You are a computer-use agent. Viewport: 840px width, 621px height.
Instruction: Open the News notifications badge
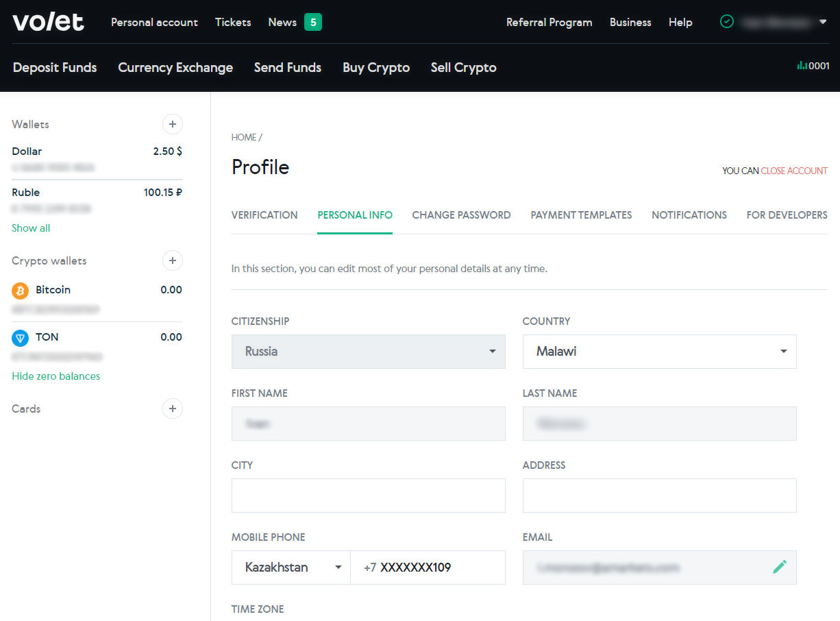coord(313,22)
